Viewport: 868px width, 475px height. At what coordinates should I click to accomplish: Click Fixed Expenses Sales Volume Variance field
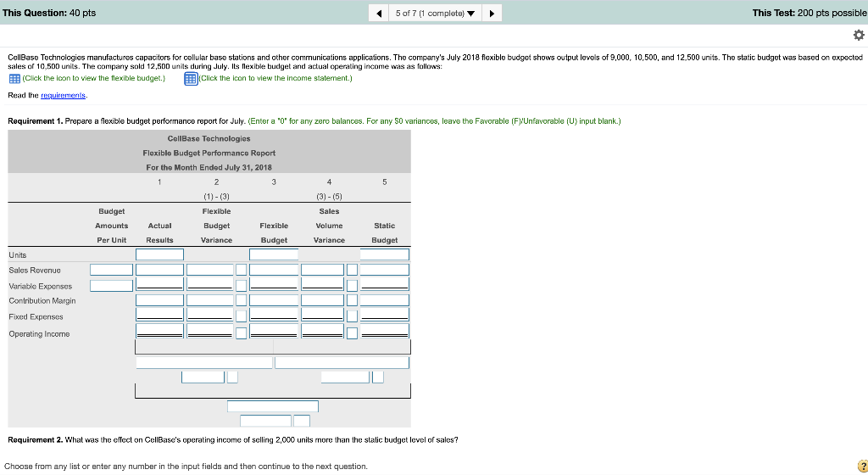[x=322, y=315]
